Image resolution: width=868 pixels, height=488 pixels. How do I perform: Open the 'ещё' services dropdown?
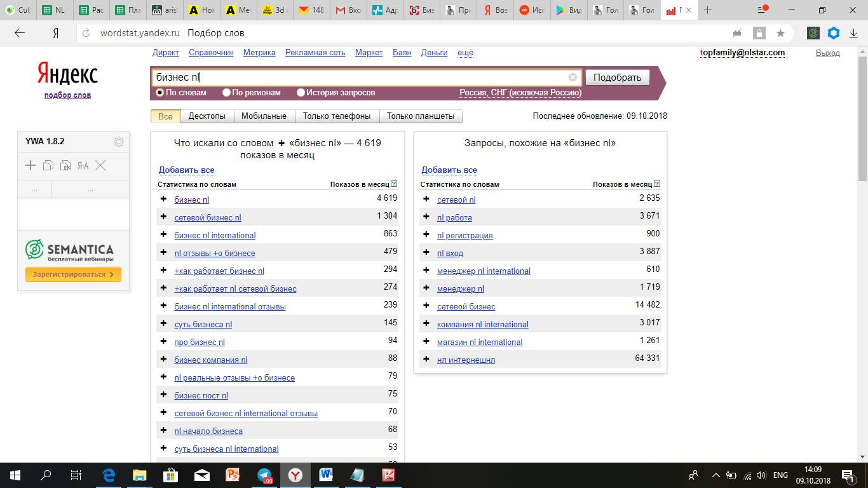point(465,53)
